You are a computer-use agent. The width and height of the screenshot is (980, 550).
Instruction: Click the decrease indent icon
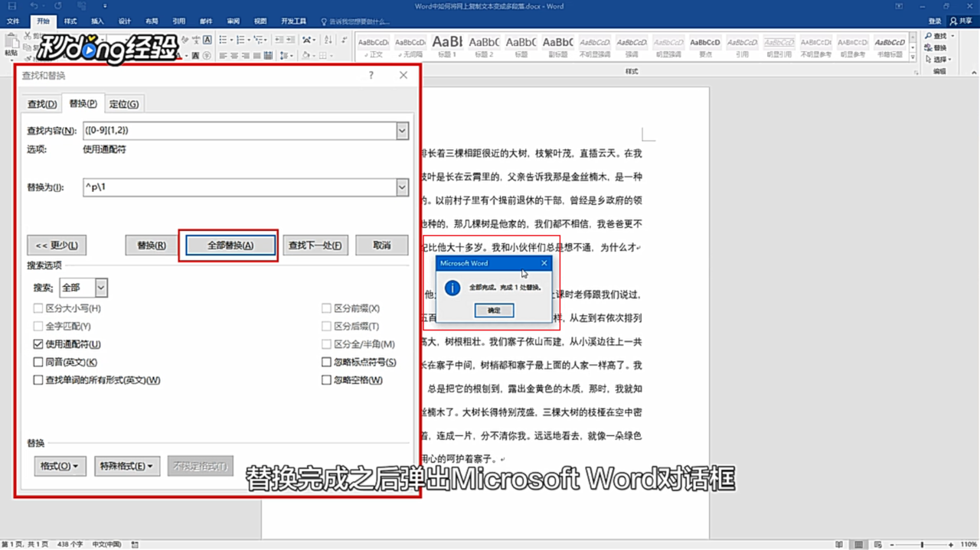[x=279, y=40]
